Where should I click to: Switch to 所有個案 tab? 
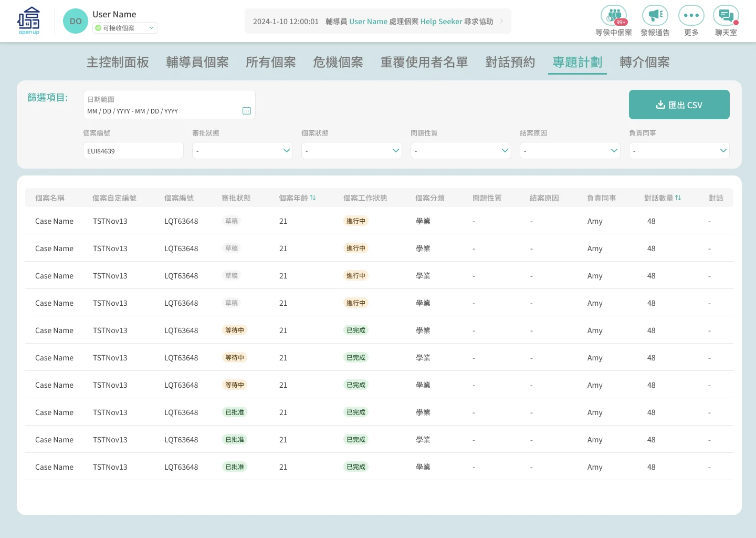coord(271,63)
